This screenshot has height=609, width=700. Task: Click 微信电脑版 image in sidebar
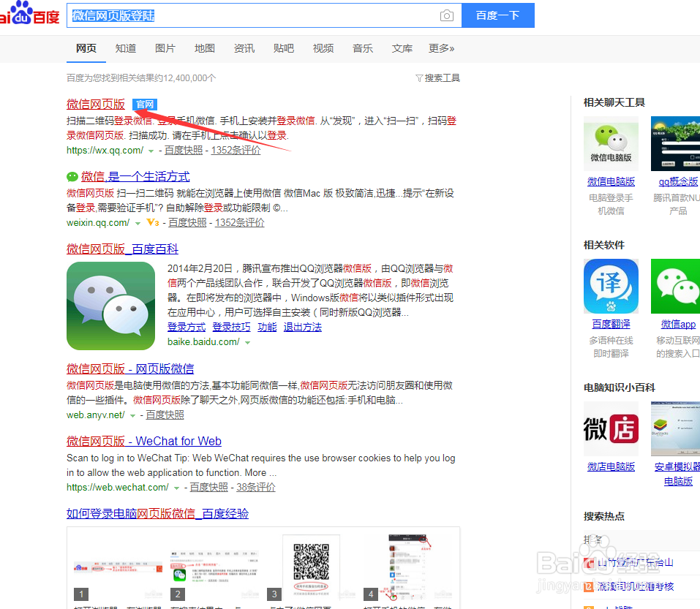pos(611,144)
